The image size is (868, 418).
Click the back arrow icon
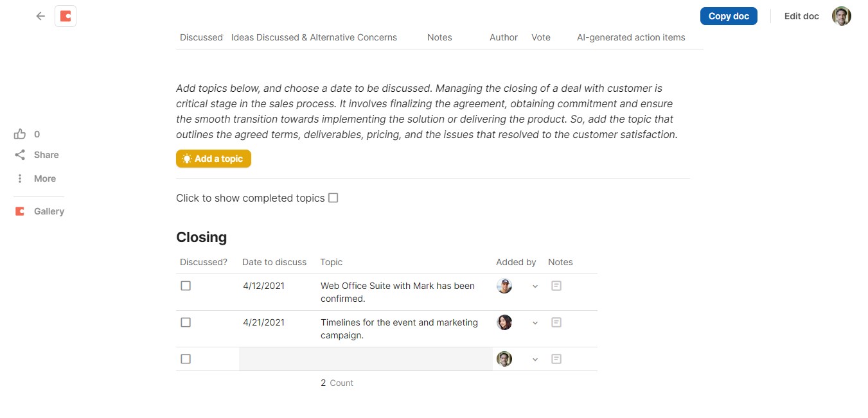pos(40,16)
